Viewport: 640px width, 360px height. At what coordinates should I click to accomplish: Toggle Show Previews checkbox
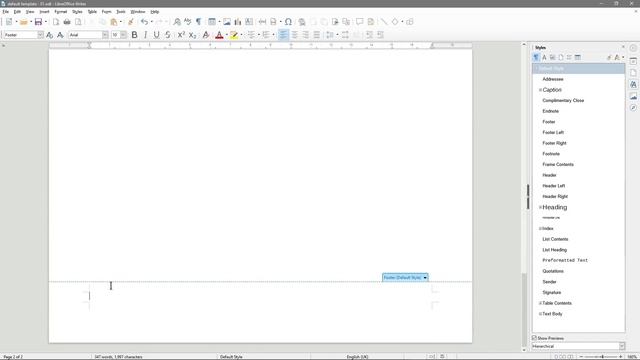(x=534, y=338)
